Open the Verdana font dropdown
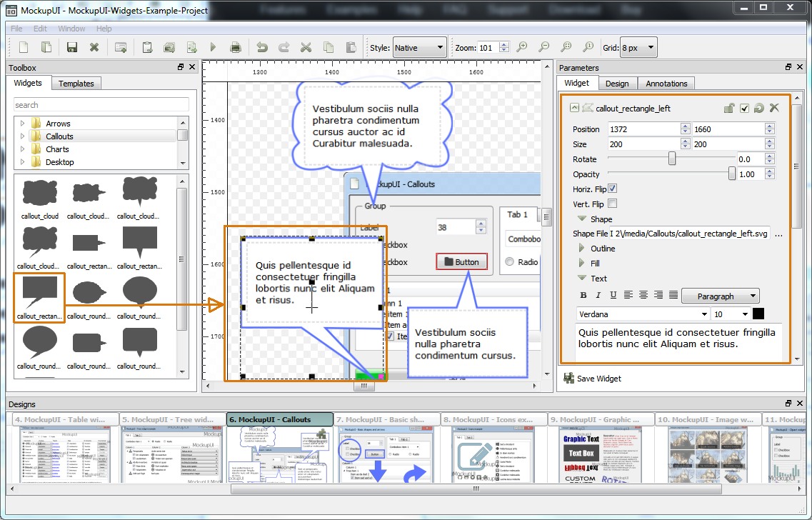Image resolution: width=812 pixels, height=520 pixels. click(x=642, y=314)
